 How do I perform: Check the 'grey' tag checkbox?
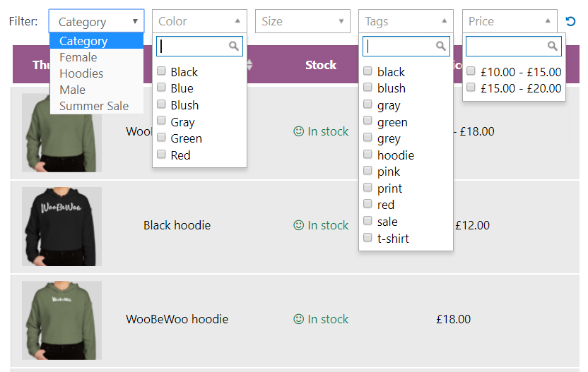[x=368, y=137]
